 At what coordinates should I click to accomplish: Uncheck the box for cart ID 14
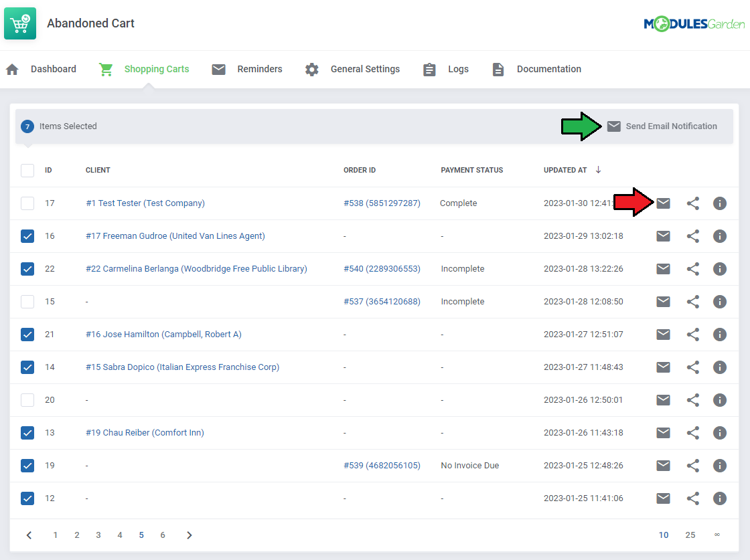27,367
